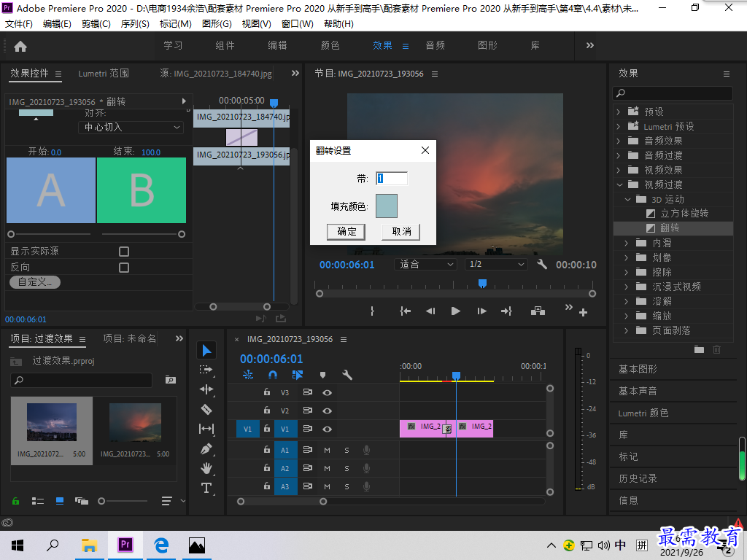This screenshot has height=560, width=747.
Task: Toggle sync lock for A3 track
Action: point(307,486)
